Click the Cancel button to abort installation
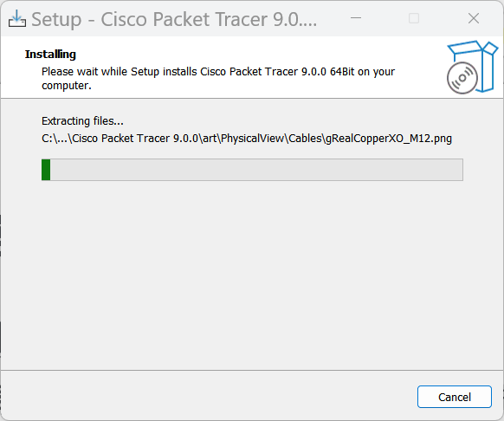This screenshot has height=421, width=504. click(x=454, y=397)
